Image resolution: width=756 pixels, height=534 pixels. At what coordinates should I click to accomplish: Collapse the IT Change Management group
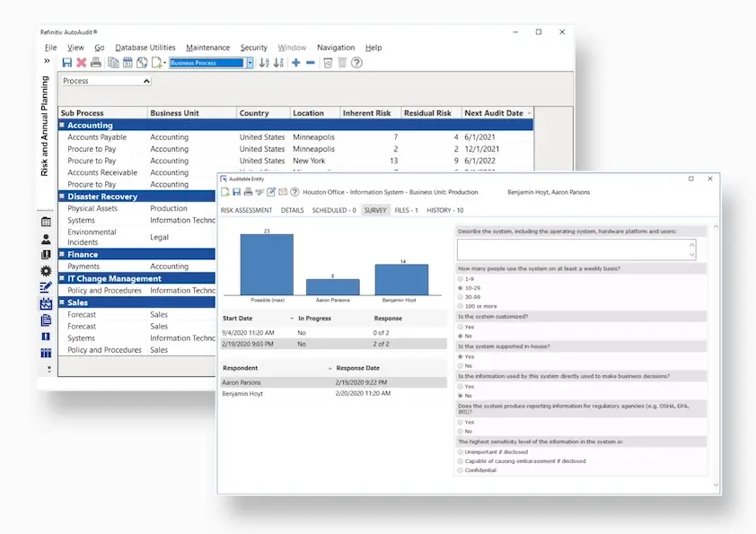pyautogui.click(x=62, y=278)
